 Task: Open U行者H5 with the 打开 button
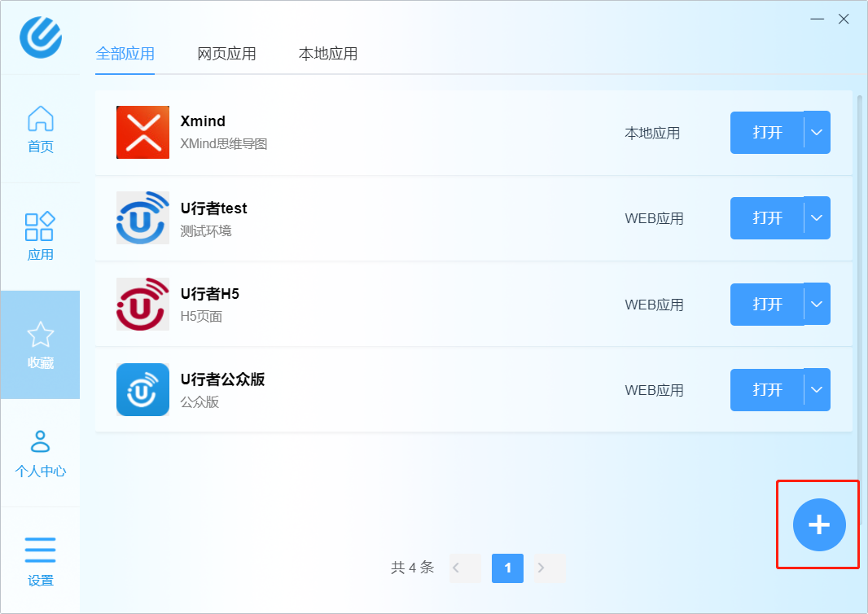[767, 304]
